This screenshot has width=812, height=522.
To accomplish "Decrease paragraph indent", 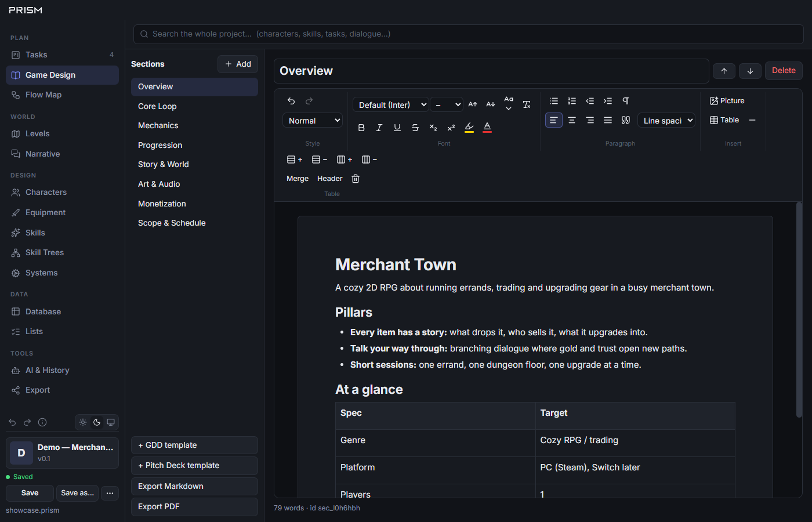I will point(590,101).
